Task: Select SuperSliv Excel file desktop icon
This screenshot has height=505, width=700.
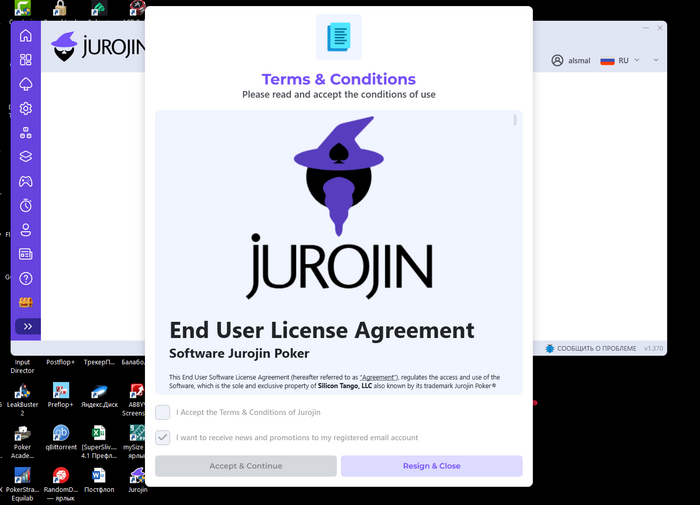Action: pos(99,442)
